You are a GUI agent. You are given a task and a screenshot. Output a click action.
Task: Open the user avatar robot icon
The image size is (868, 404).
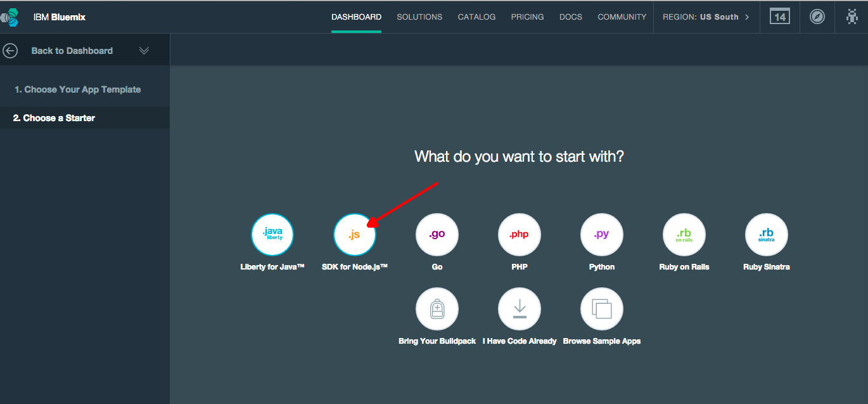852,16
